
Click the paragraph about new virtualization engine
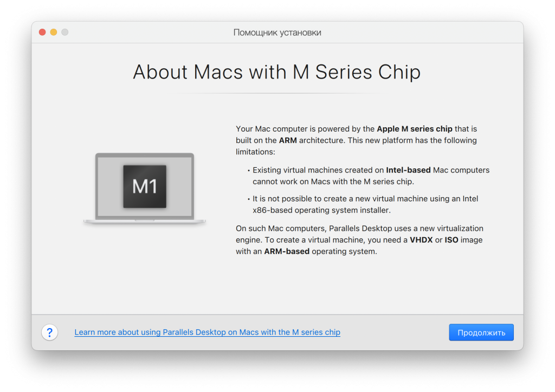pyautogui.click(x=359, y=240)
